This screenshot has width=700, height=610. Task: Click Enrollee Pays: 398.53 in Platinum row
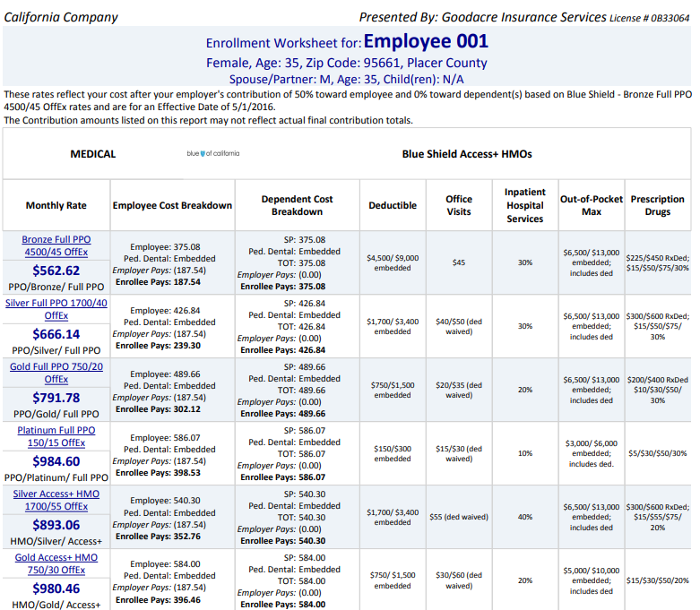tap(158, 473)
